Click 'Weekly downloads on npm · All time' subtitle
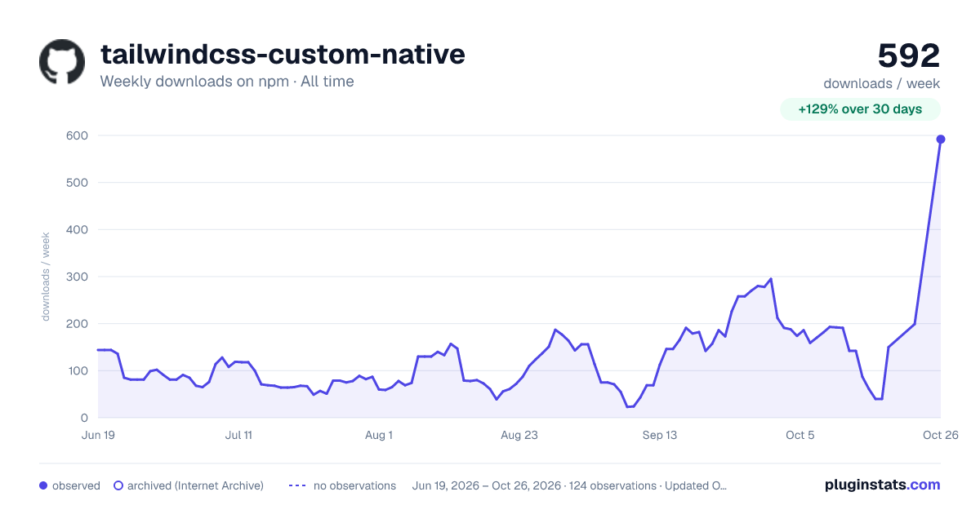980x514 pixels. tap(227, 82)
